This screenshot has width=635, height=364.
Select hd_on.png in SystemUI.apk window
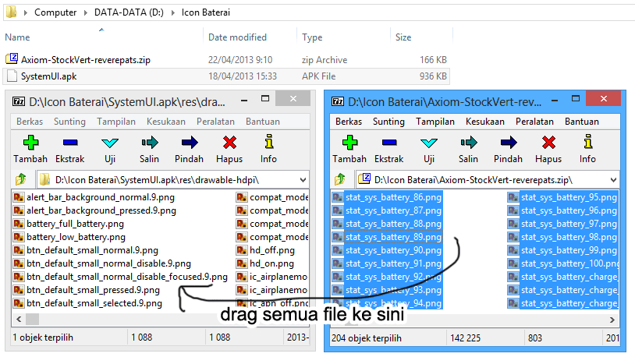[x=271, y=263]
